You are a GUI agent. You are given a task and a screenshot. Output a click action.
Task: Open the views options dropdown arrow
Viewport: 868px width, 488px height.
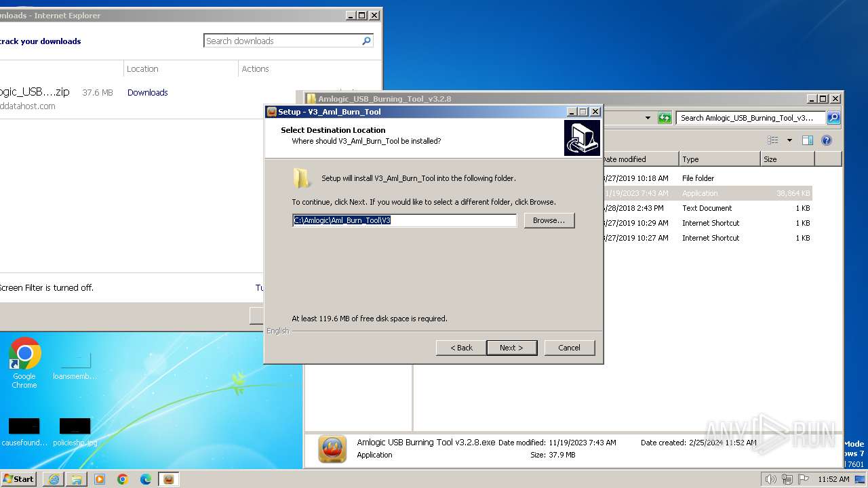pos(789,140)
